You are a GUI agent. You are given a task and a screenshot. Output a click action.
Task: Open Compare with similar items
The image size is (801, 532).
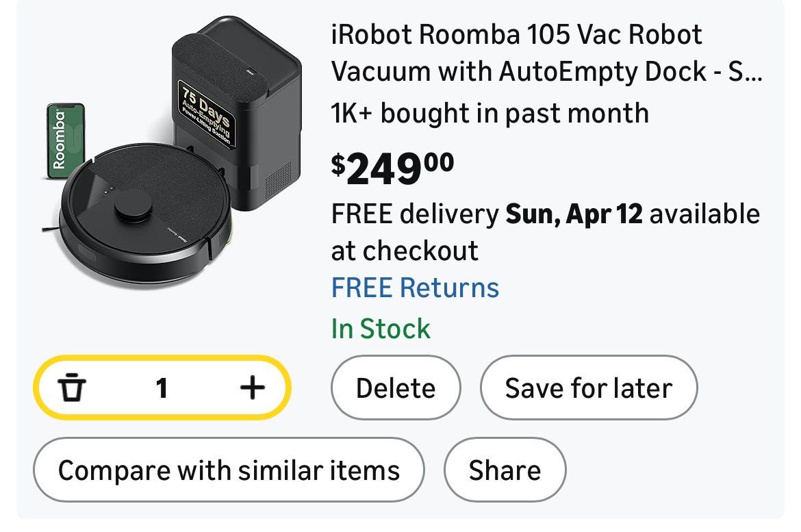[x=229, y=470]
